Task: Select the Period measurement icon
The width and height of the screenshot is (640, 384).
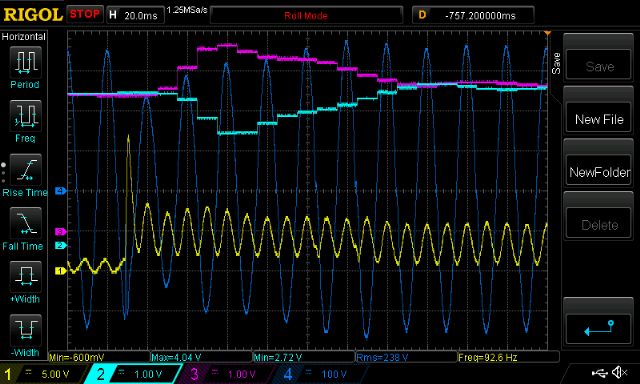Action: 25,62
